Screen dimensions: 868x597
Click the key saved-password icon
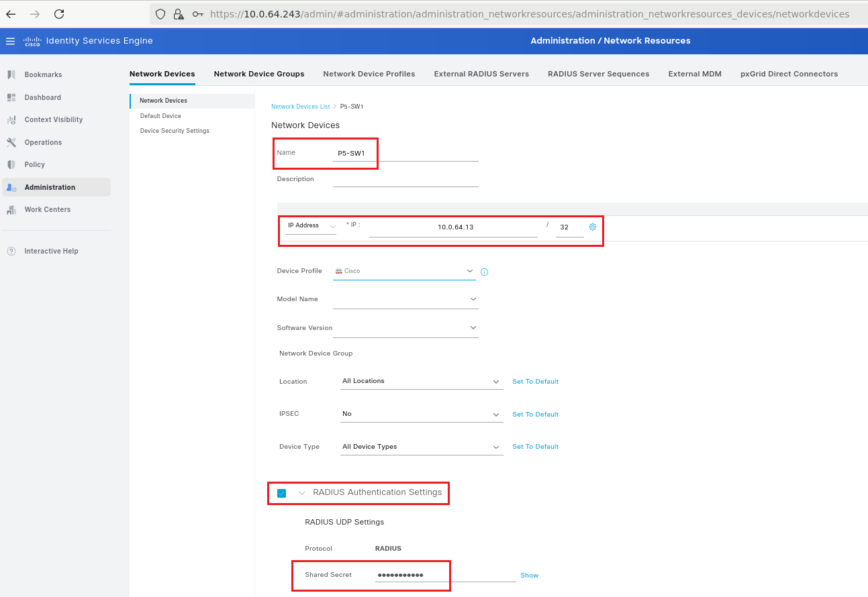[197, 13]
